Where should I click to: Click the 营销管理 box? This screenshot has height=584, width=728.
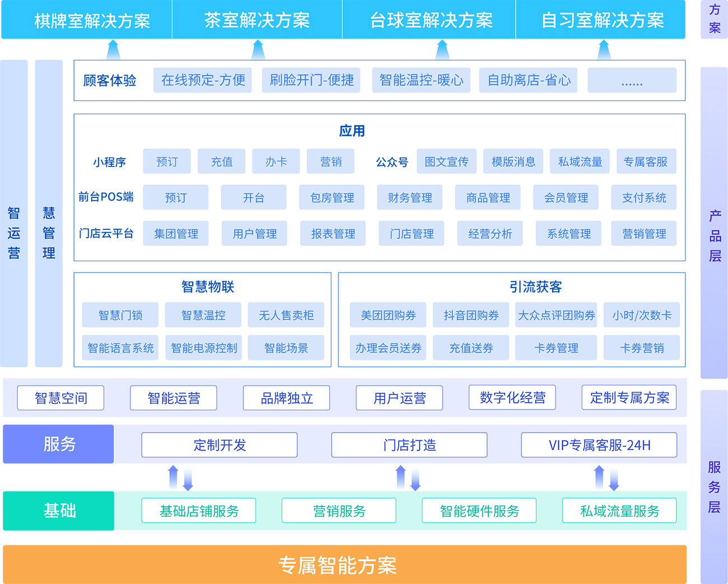tap(644, 233)
